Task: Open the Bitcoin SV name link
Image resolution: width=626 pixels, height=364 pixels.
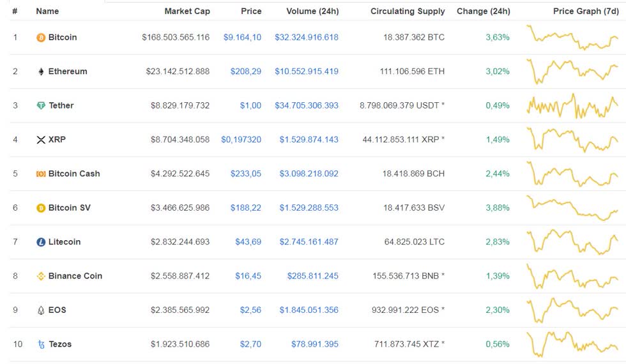Action: (x=70, y=208)
